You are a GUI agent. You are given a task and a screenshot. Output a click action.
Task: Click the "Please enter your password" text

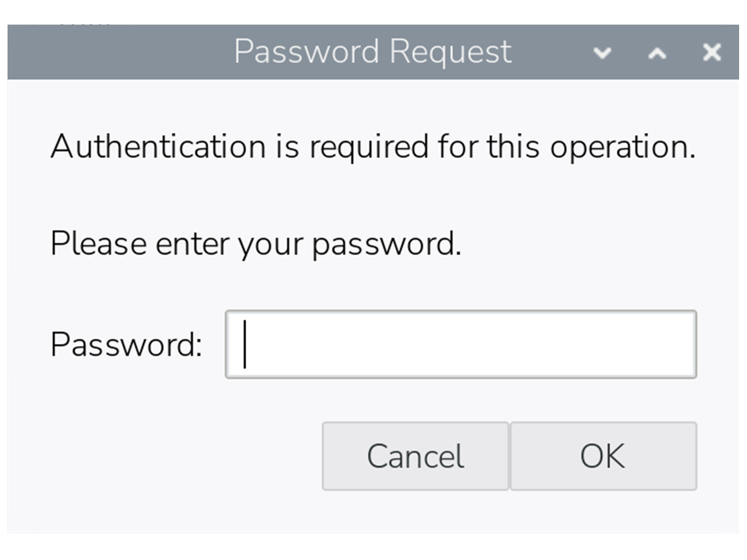(x=256, y=243)
